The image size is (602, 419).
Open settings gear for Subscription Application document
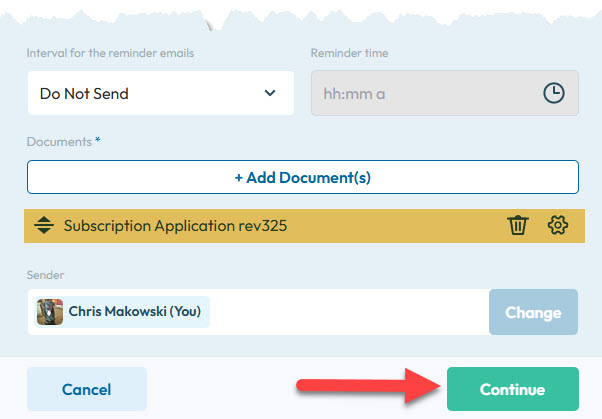(x=558, y=226)
